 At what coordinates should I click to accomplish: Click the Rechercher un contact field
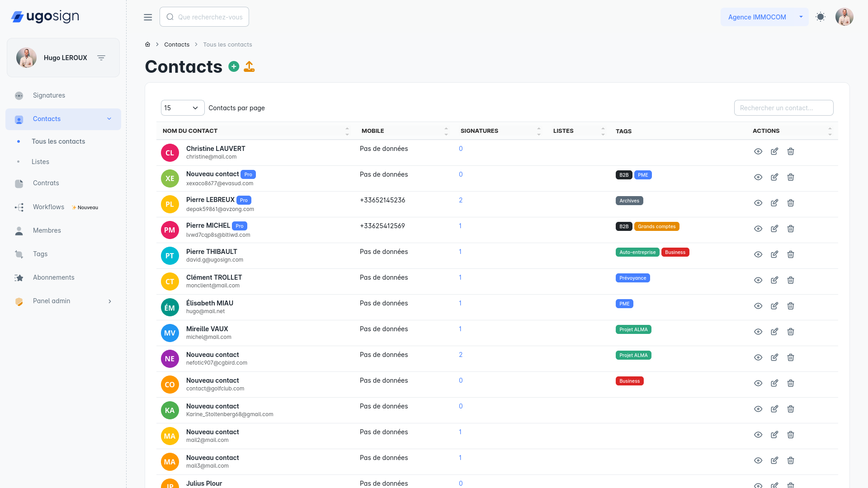783,108
